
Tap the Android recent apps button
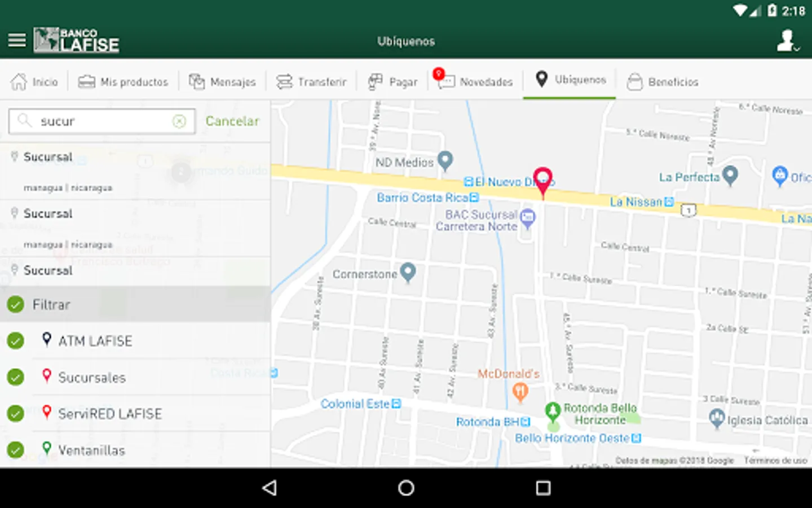543,488
